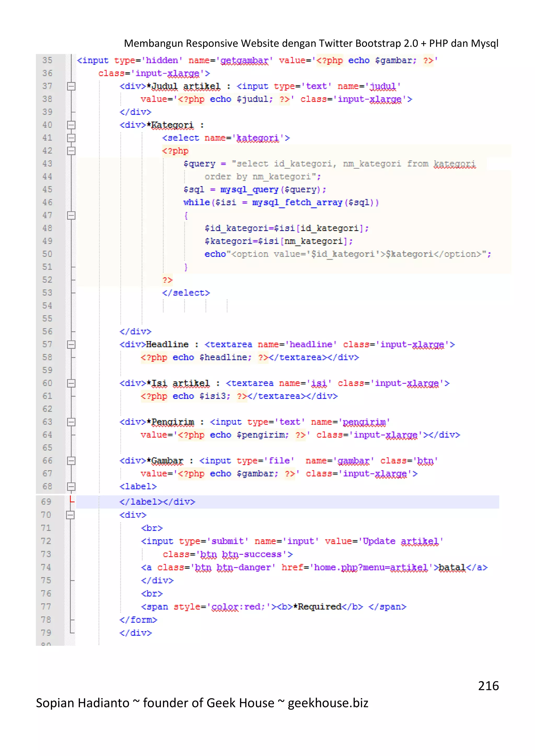Image resolution: width=535 pixels, height=756 pixels.
Task: Click line number 69 in gutter
Action: 46,502
